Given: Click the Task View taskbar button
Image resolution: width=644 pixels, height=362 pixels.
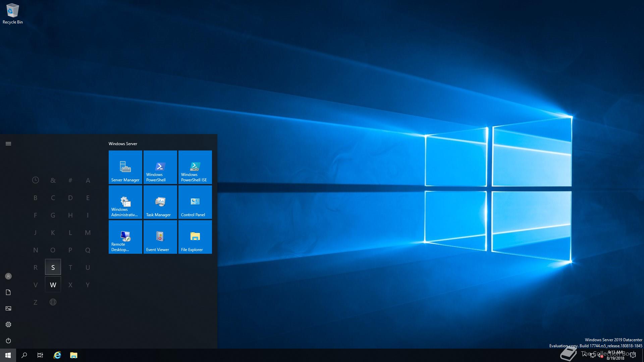Looking at the screenshot, I should click(40, 355).
